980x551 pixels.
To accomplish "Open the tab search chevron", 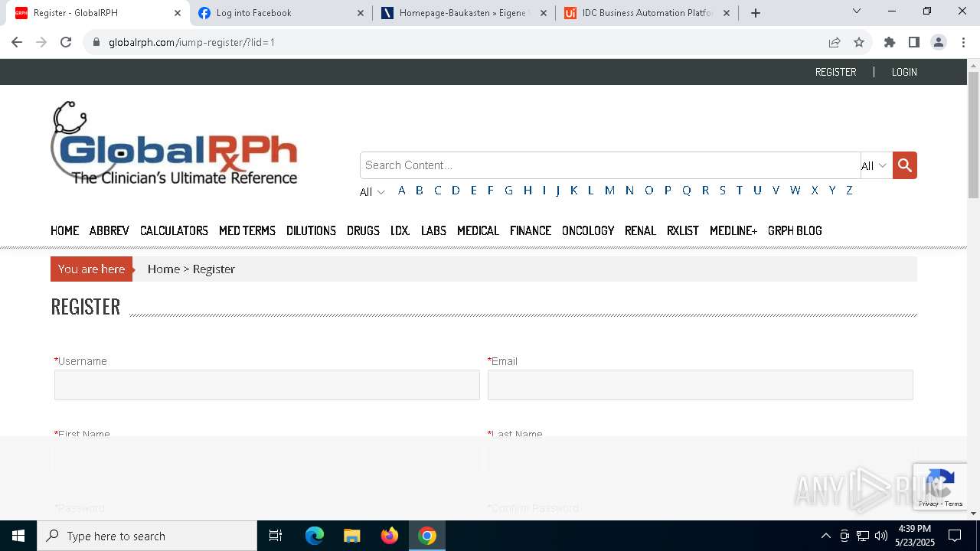I will [x=857, y=11].
